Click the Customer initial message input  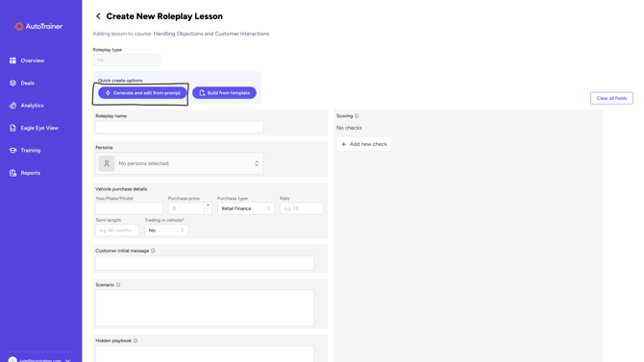coord(205,263)
